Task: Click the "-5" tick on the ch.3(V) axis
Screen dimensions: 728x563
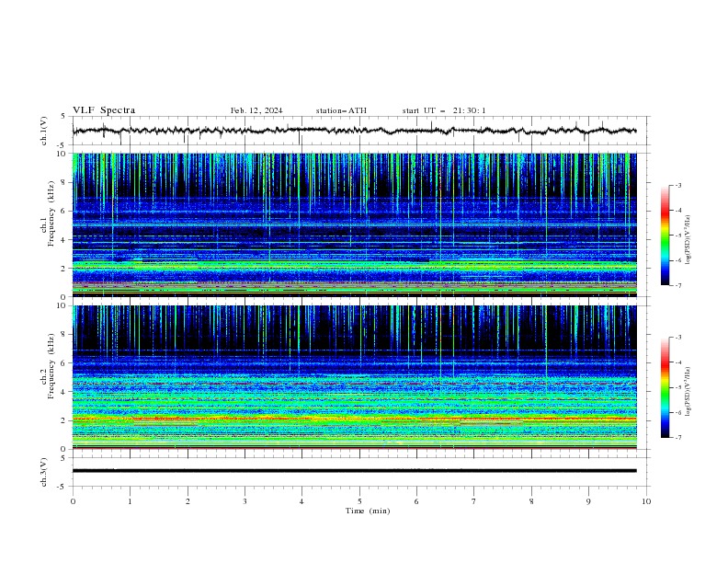Action: tap(63, 487)
